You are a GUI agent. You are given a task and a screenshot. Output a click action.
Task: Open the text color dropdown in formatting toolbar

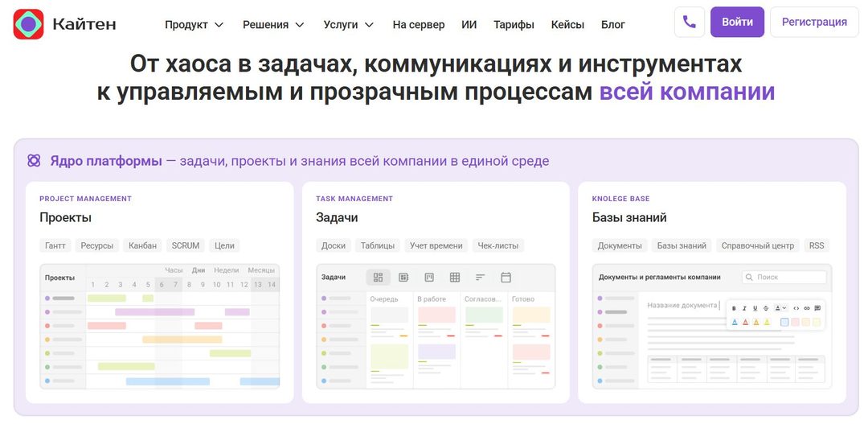click(780, 308)
